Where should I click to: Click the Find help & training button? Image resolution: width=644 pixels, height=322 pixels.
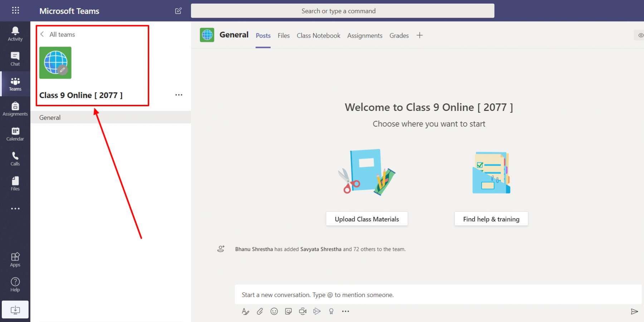point(491,219)
